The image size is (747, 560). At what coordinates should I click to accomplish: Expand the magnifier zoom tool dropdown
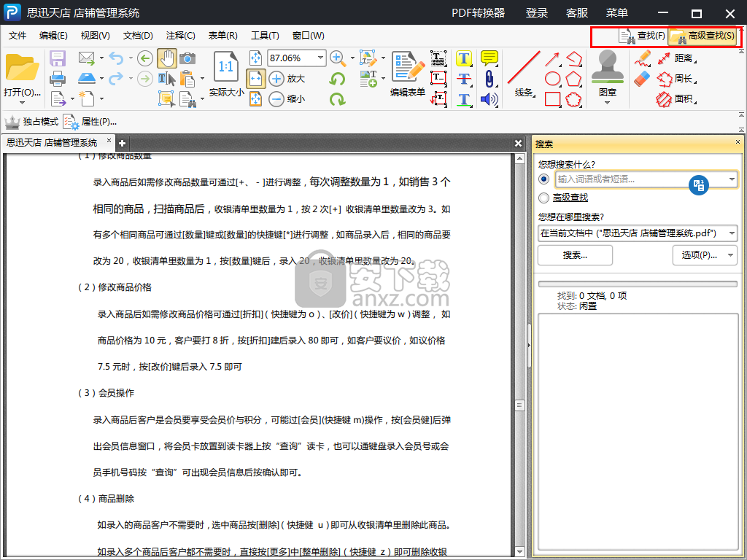(352, 58)
